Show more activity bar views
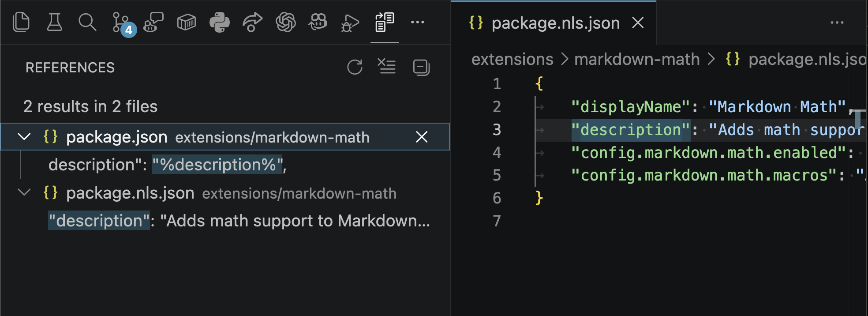The image size is (868, 316). [417, 22]
